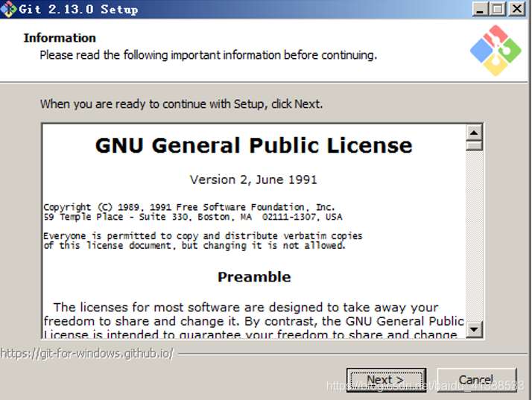The height and width of the screenshot is (400, 532).
Task: Click 'Please read the following important information' text
Action: [209, 55]
